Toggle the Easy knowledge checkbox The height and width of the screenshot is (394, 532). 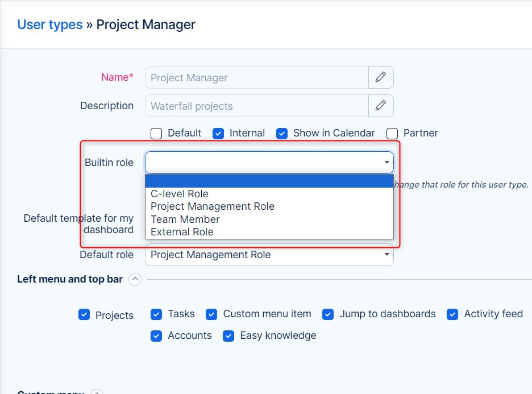(x=228, y=336)
